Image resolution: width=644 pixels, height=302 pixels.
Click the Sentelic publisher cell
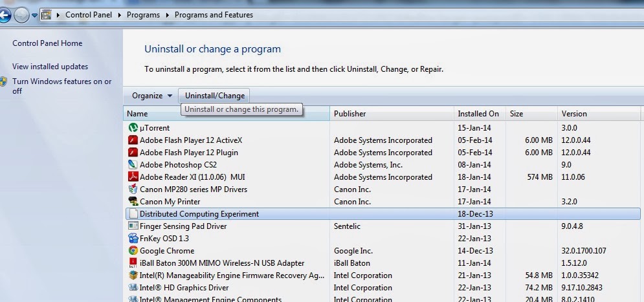coord(347,226)
